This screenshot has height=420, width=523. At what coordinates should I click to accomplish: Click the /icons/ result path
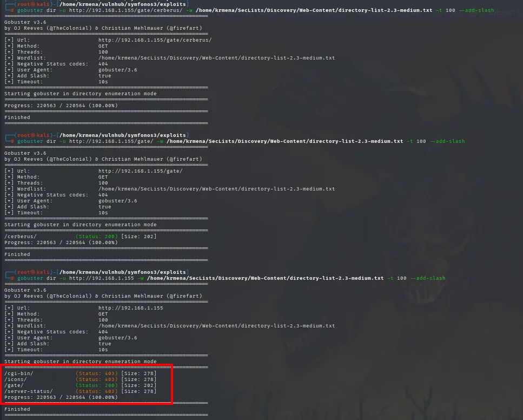(15, 379)
